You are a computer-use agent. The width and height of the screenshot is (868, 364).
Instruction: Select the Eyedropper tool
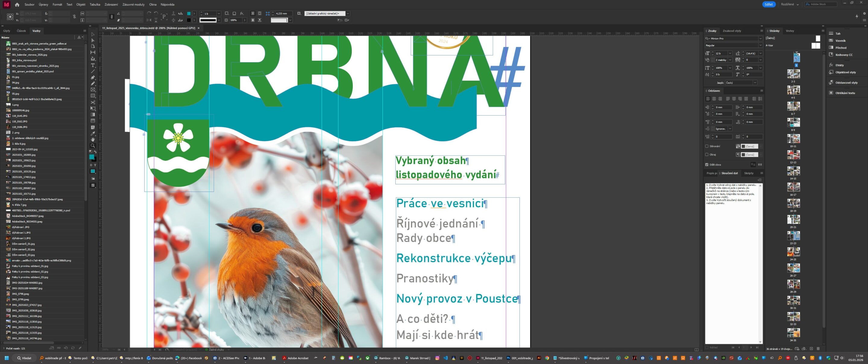(93, 134)
